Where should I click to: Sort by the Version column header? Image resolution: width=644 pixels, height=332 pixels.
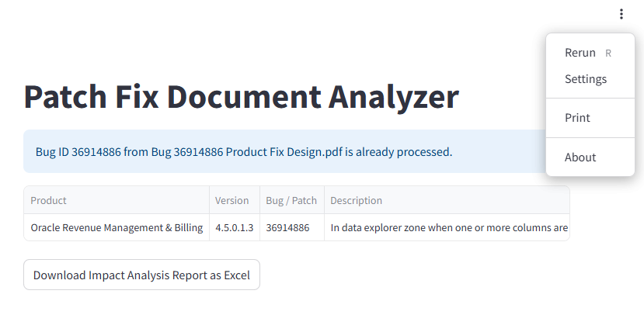(x=231, y=200)
